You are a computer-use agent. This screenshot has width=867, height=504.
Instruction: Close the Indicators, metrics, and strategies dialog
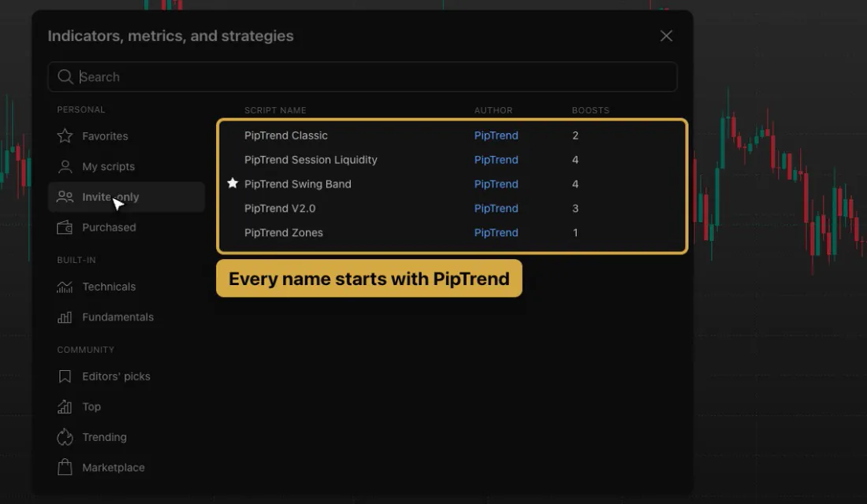coord(666,36)
